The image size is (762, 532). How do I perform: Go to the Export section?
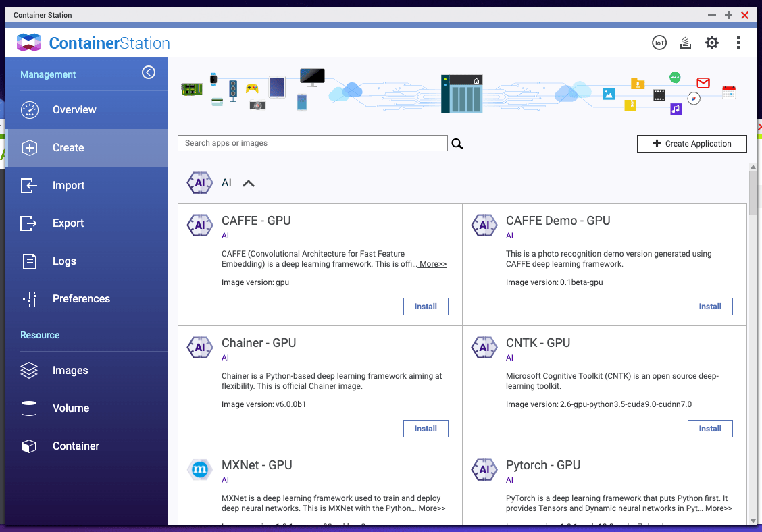[x=86, y=223]
